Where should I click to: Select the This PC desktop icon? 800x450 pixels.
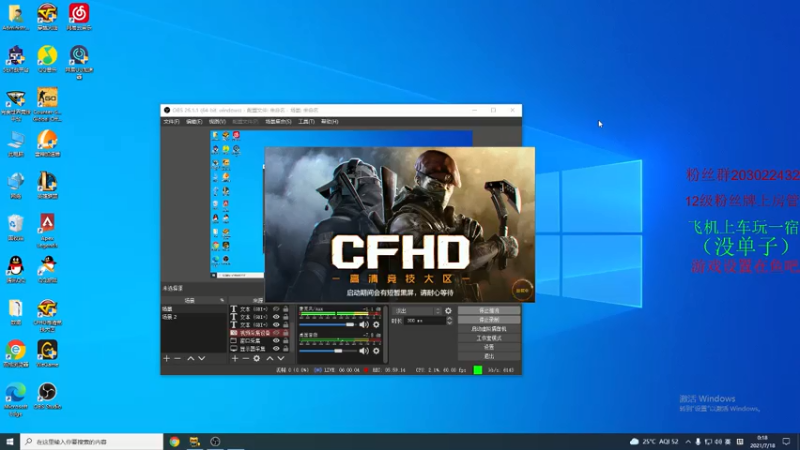(x=16, y=143)
